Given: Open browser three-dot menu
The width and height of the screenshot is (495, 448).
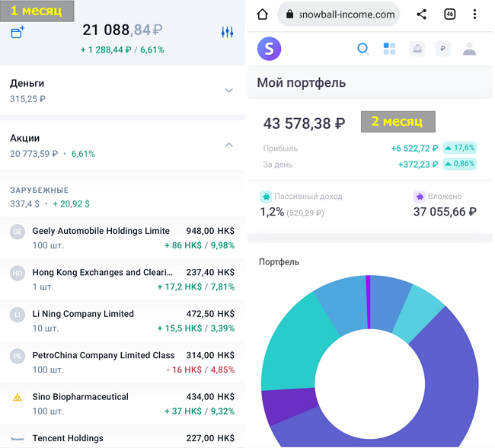Looking at the screenshot, I should pyautogui.click(x=474, y=14).
